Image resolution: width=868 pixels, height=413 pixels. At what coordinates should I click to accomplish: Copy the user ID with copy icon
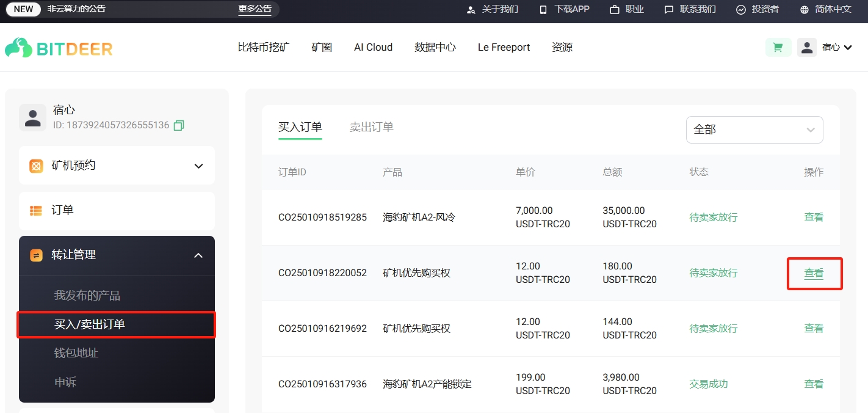coord(179,125)
